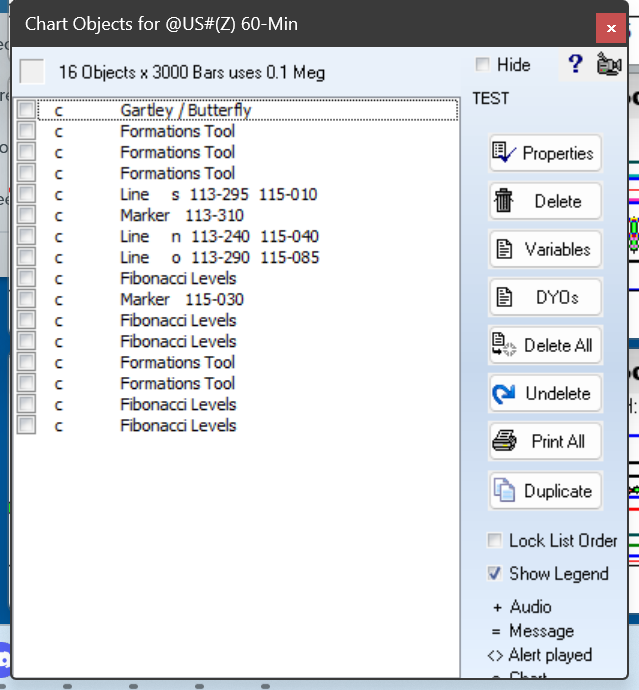Select the Marker 115-030 list entry
The width and height of the screenshot is (639, 690).
[x=181, y=299]
